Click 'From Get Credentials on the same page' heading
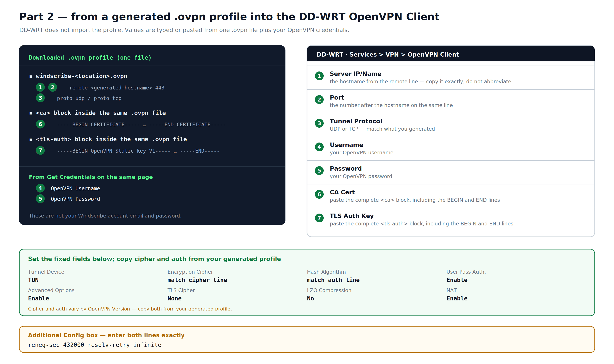The width and height of the screenshot is (614, 364). click(91, 177)
